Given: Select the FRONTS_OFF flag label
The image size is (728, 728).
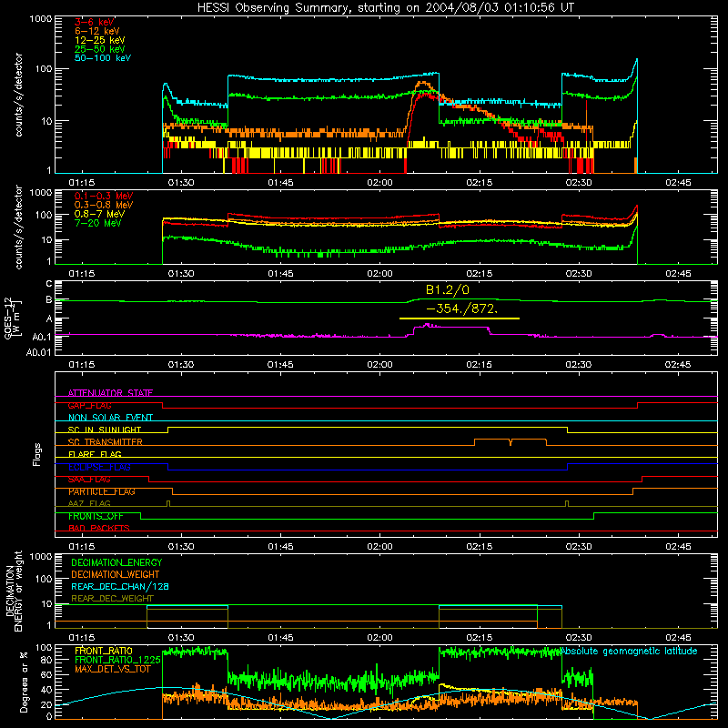Looking at the screenshot, I should click(96, 516).
